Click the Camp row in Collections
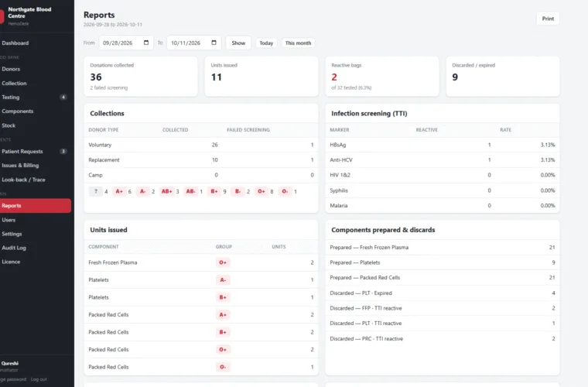 pyautogui.click(x=201, y=175)
